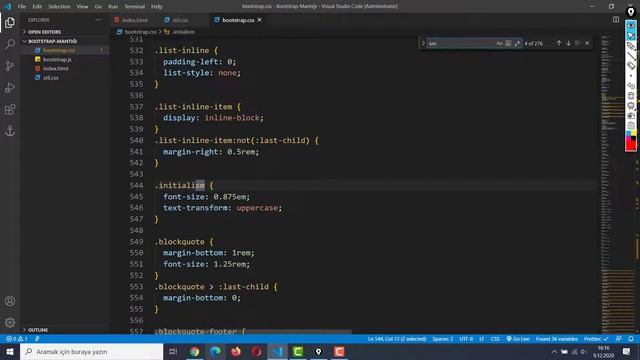Click the Ln 544, Col 17 status item
Image resolution: width=640 pixels, height=360 pixels.
click(x=397, y=339)
